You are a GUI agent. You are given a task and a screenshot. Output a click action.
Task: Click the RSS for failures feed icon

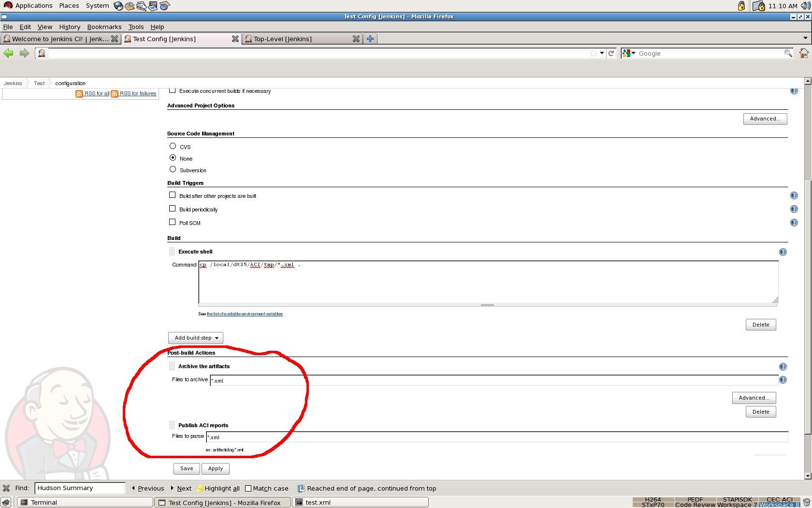(115, 94)
